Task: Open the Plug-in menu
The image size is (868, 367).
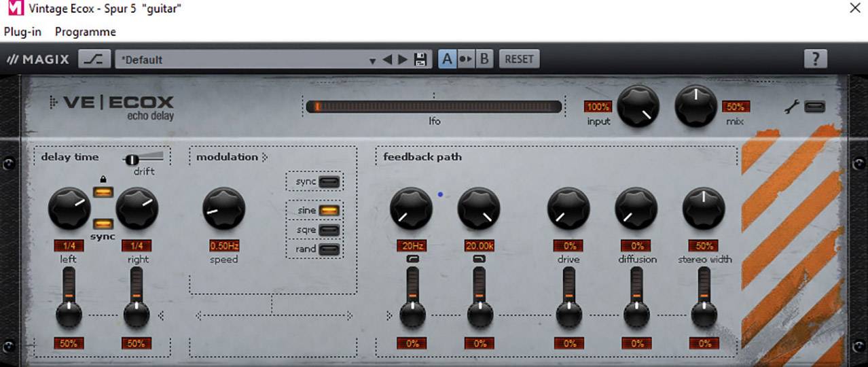Action: click(22, 32)
